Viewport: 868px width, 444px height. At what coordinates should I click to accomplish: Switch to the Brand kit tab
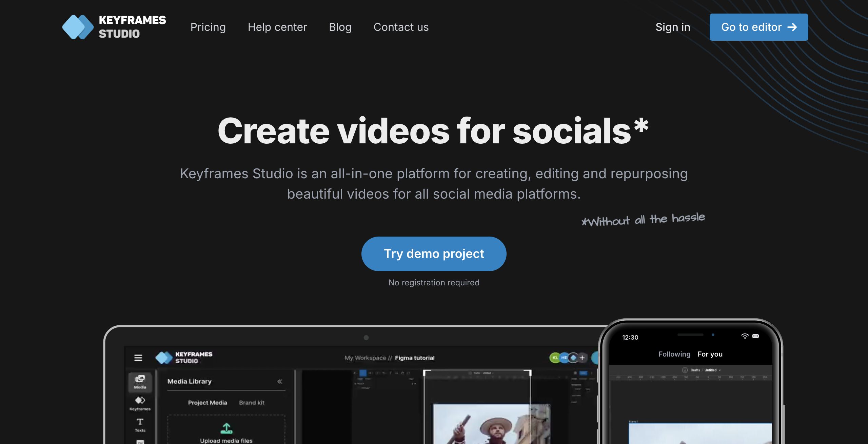tap(252, 403)
